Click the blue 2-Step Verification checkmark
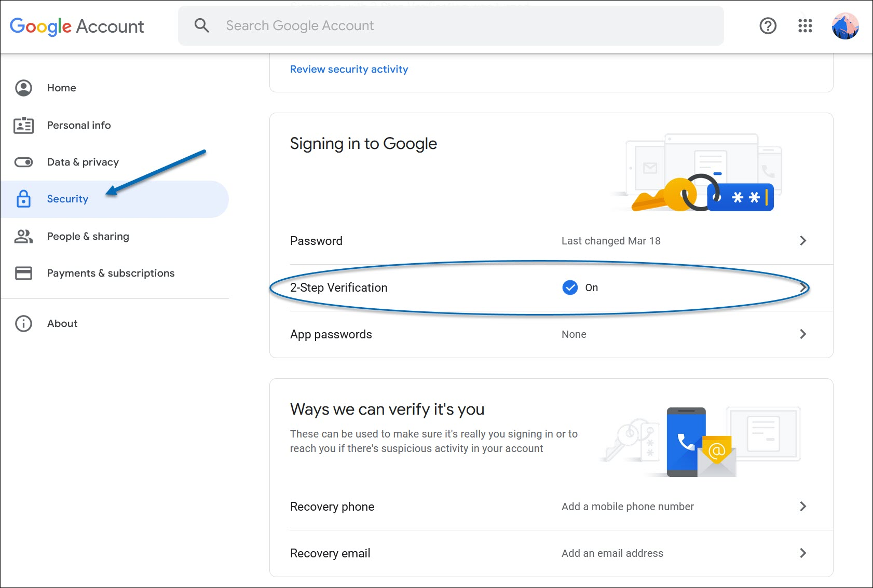Screen dimensions: 873x588 [x=570, y=288]
